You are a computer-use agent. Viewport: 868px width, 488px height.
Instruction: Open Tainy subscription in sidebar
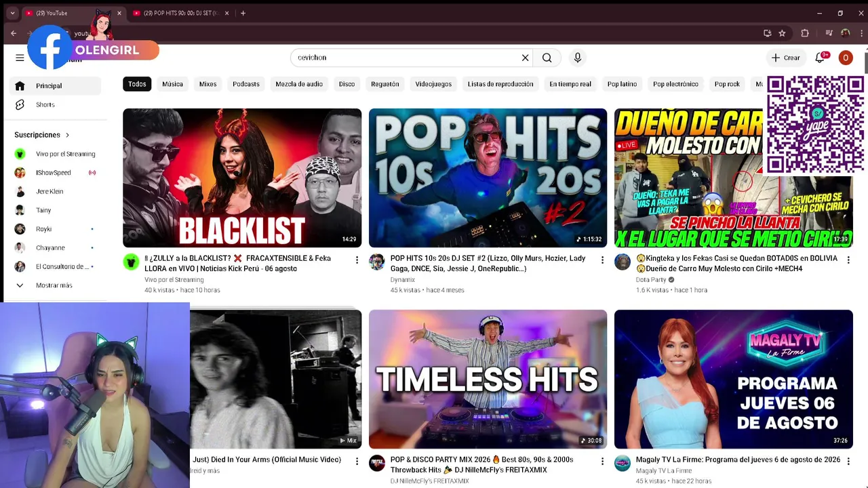pos(56,210)
